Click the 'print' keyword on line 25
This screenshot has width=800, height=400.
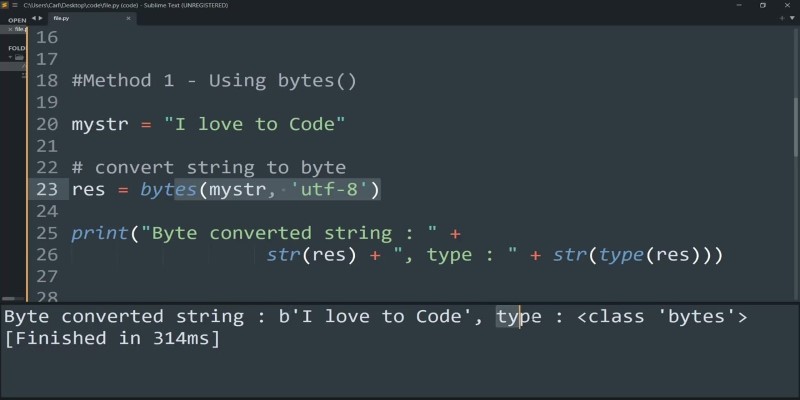[x=100, y=233]
